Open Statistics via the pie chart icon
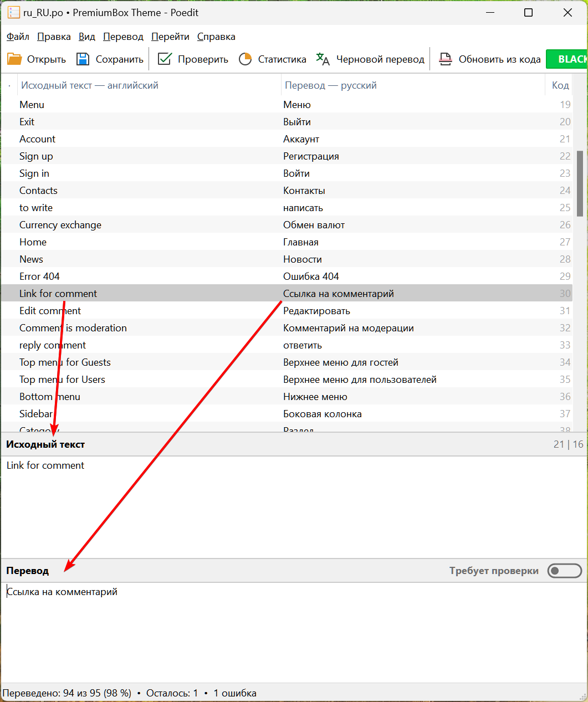Image resolution: width=588 pixels, height=702 pixels. point(245,59)
